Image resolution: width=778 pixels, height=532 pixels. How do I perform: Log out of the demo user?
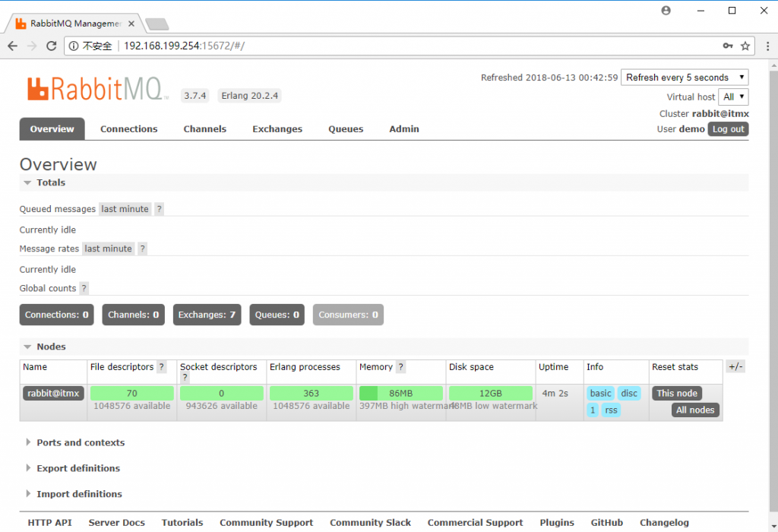pos(728,129)
